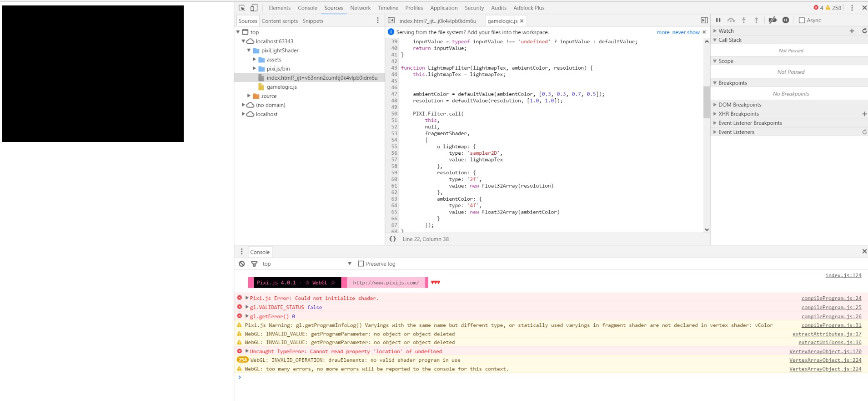Expand the (no domain) node
Screen dimensions: 868x401
point(243,105)
